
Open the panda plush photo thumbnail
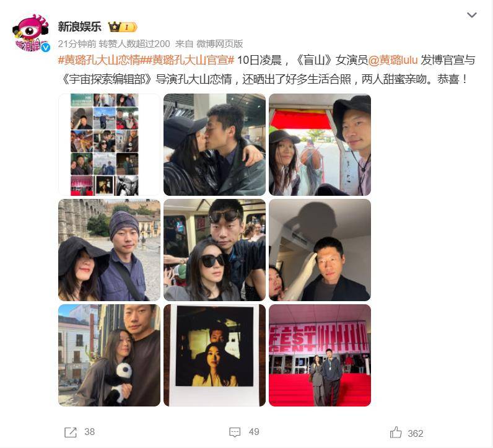[109, 355]
